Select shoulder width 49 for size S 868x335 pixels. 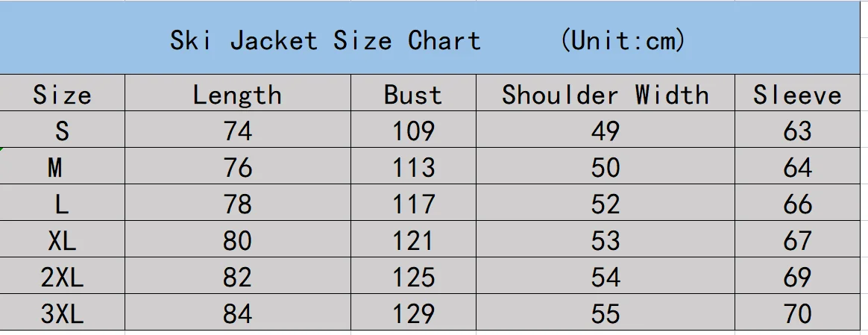click(605, 131)
